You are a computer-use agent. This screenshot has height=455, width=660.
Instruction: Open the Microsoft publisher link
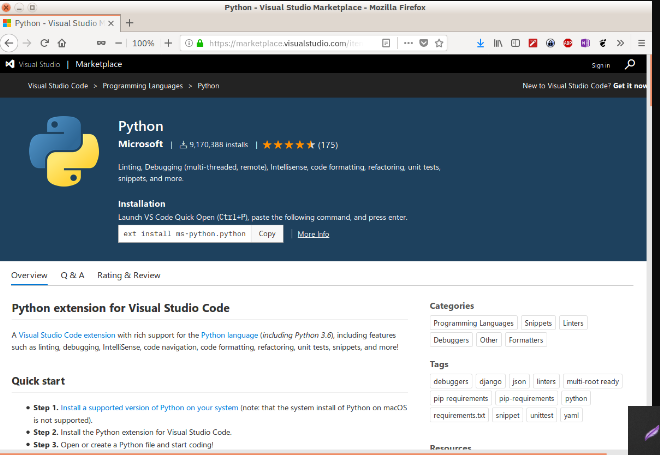coord(140,144)
